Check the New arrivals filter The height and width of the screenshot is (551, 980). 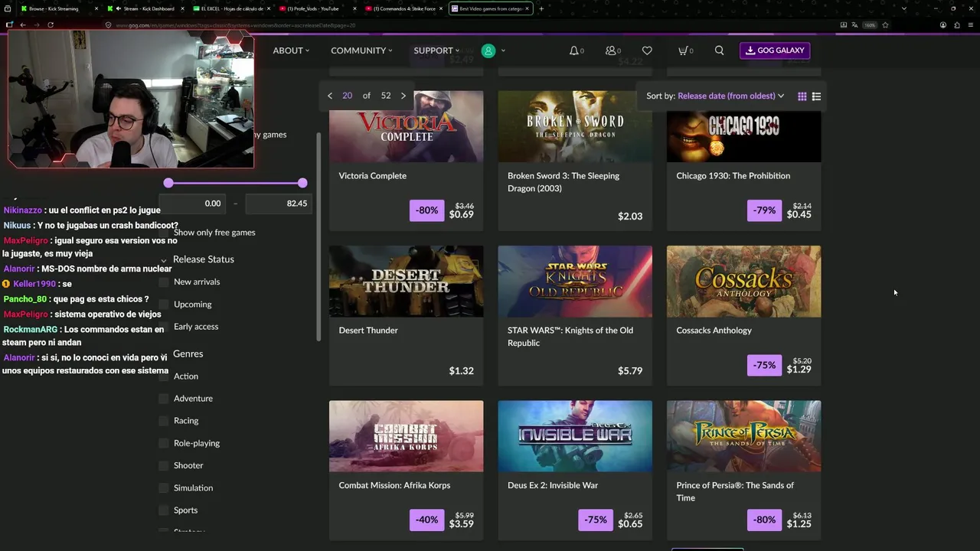pos(163,282)
